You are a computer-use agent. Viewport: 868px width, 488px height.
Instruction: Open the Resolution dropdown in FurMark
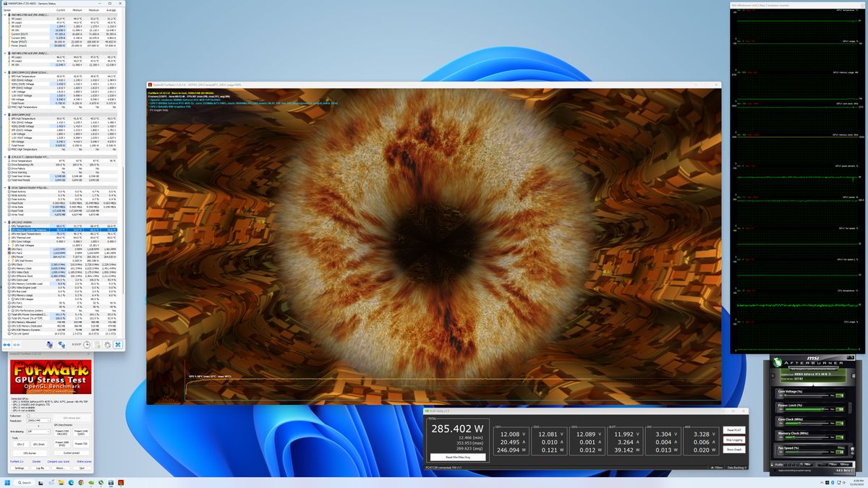click(38, 421)
